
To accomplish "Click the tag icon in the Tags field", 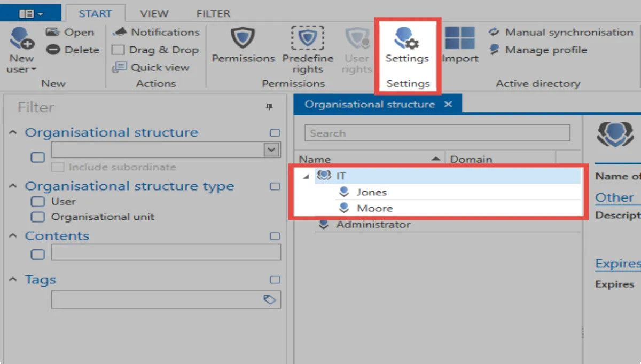I will point(270,300).
